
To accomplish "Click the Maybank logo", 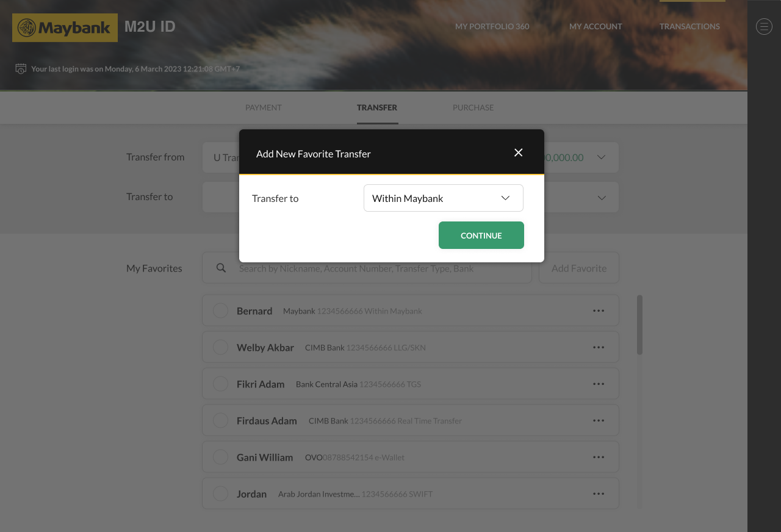I will [65, 28].
